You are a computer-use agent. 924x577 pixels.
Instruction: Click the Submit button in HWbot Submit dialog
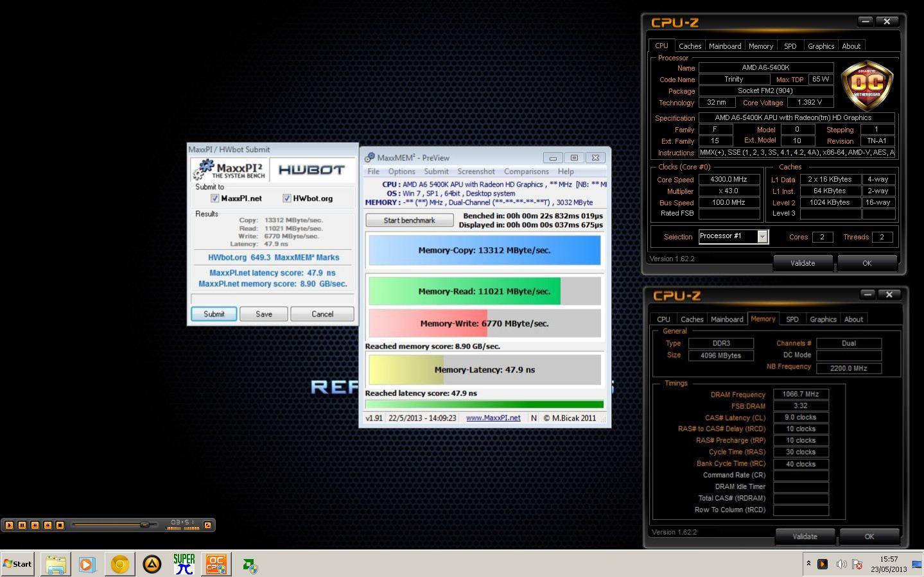tap(214, 314)
